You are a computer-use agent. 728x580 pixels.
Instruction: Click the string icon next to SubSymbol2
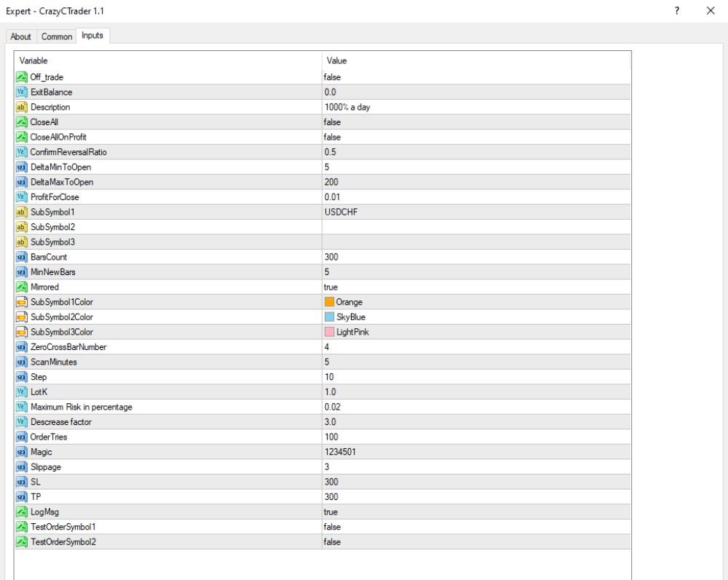(21, 227)
